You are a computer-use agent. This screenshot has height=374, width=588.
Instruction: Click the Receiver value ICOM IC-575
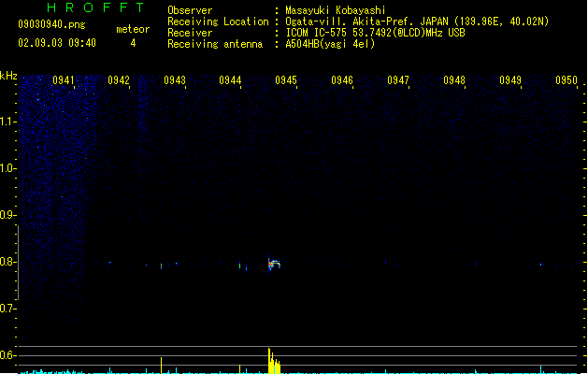tap(317, 33)
